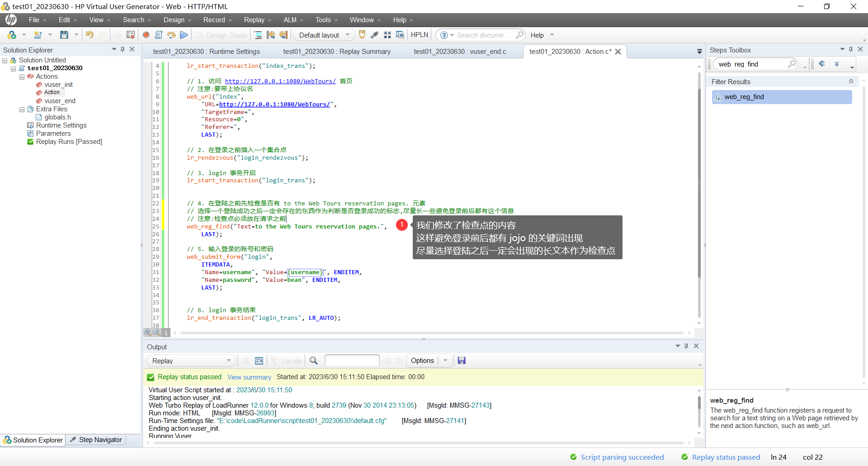Screen dimensions: 868x466
Task: Click the Help toolbar button
Action: [537, 35]
